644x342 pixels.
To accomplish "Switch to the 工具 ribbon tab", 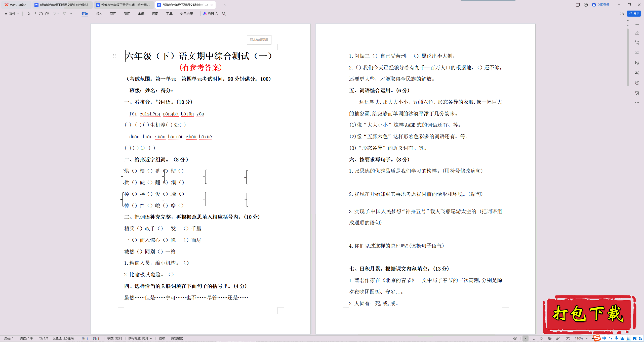I will 169,14.
